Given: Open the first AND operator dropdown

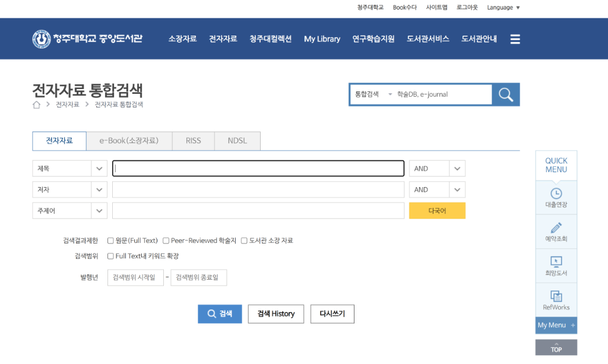Looking at the screenshot, I should click(457, 169).
